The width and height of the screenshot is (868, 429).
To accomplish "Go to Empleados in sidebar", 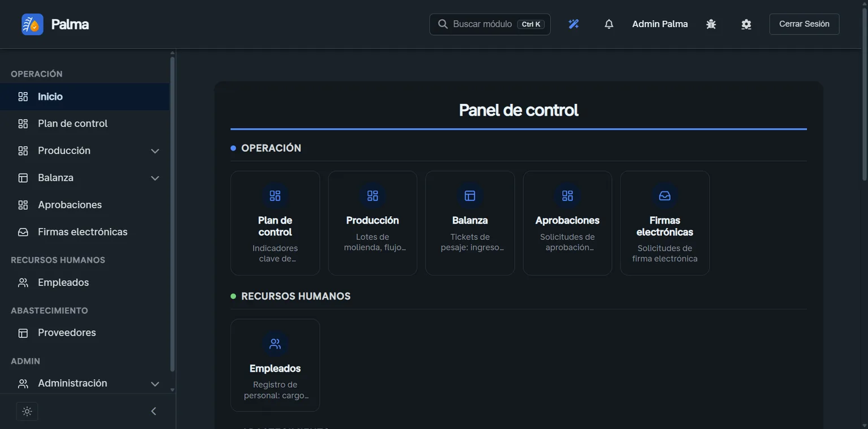I will pos(85,282).
